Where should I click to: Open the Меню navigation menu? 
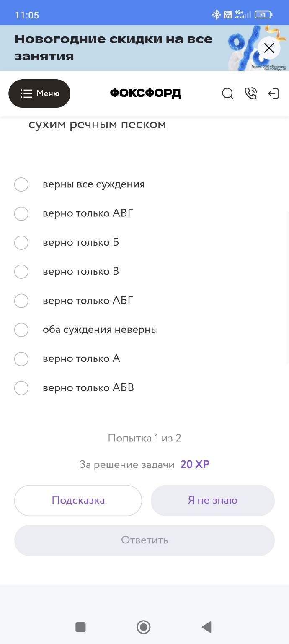pyautogui.click(x=39, y=93)
